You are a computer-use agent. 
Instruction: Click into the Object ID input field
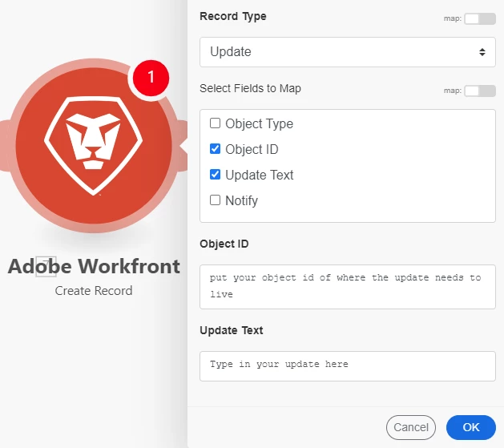[348, 287]
